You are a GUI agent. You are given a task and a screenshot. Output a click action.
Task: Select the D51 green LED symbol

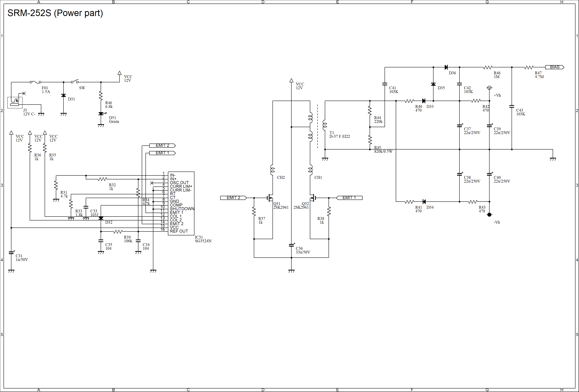pyautogui.click(x=101, y=114)
